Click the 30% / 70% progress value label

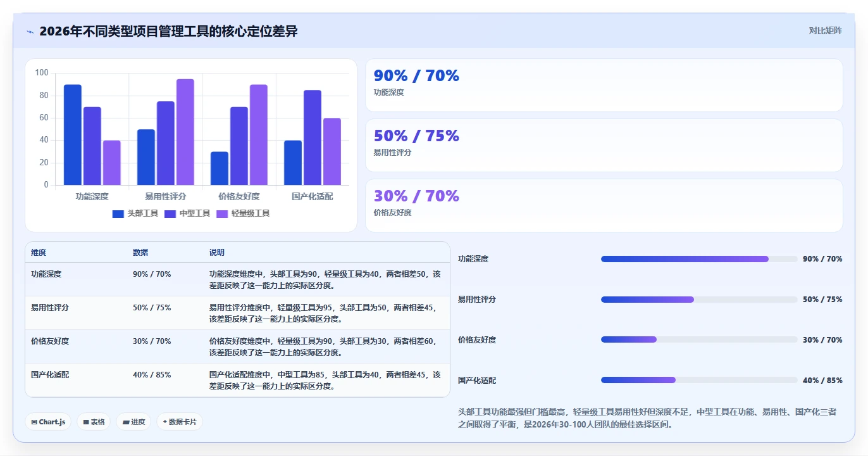pyautogui.click(x=822, y=340)
